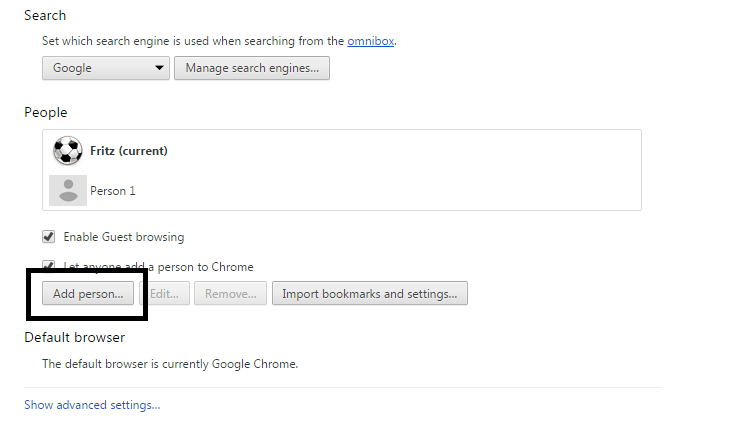737x427 pixels.
Task: Click the Edit button under People
Action: pyautogui.click(x=163, y=294)
